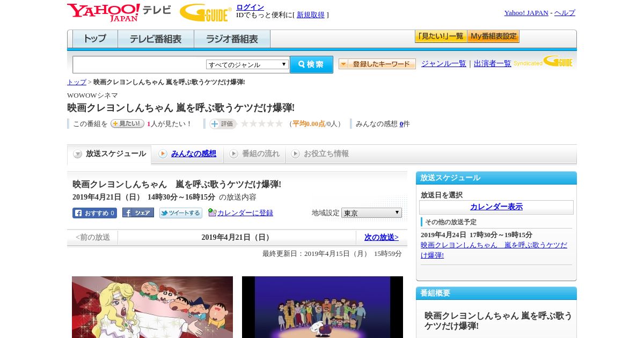This screenshot has width=644, height=338.
Task: Click the calendar register icon
Action: (212, 212)
